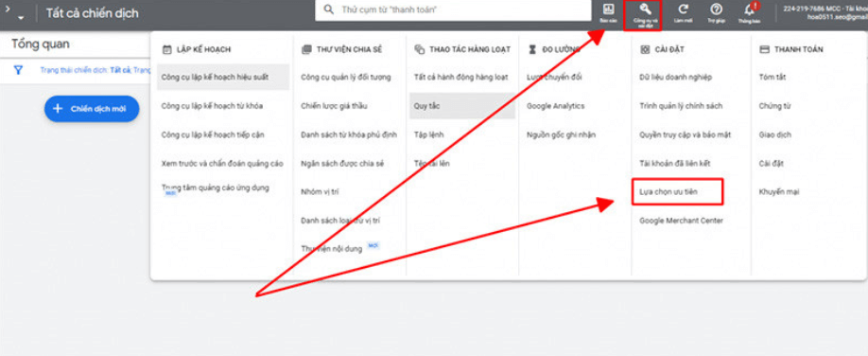Click the search magnifier icon
868x356 pixels.
(x=329, y=9)
